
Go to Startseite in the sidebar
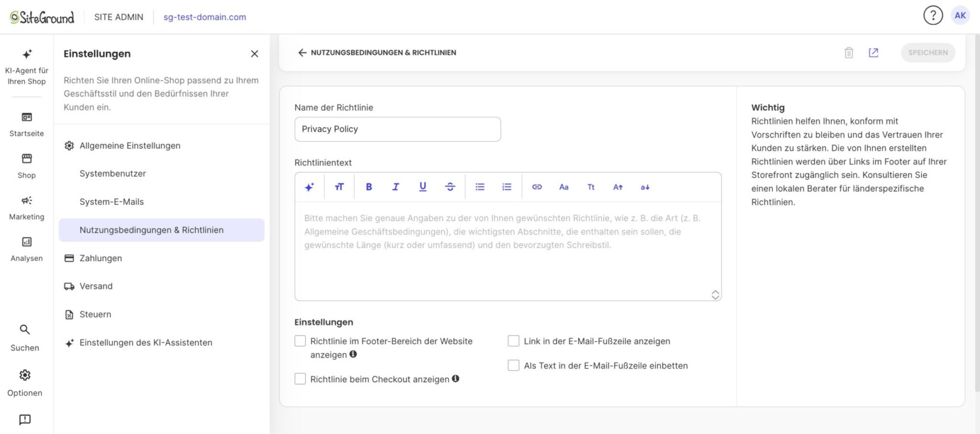27,124
